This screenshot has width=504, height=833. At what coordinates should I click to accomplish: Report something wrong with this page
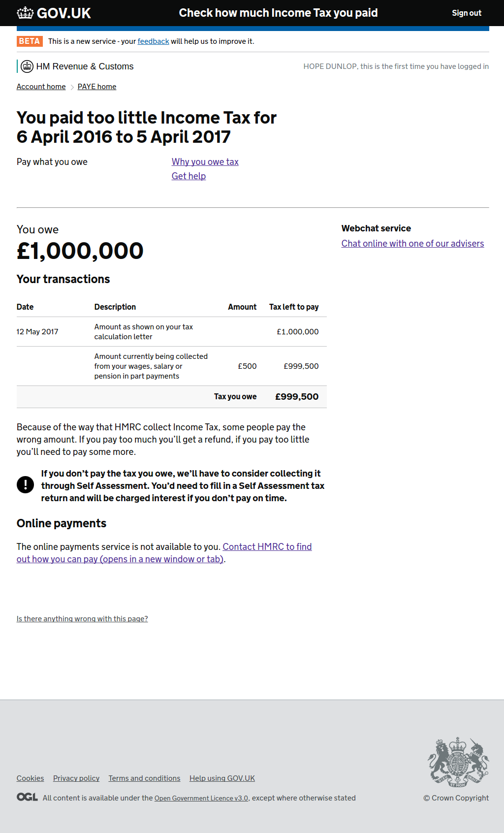(82, 619)
